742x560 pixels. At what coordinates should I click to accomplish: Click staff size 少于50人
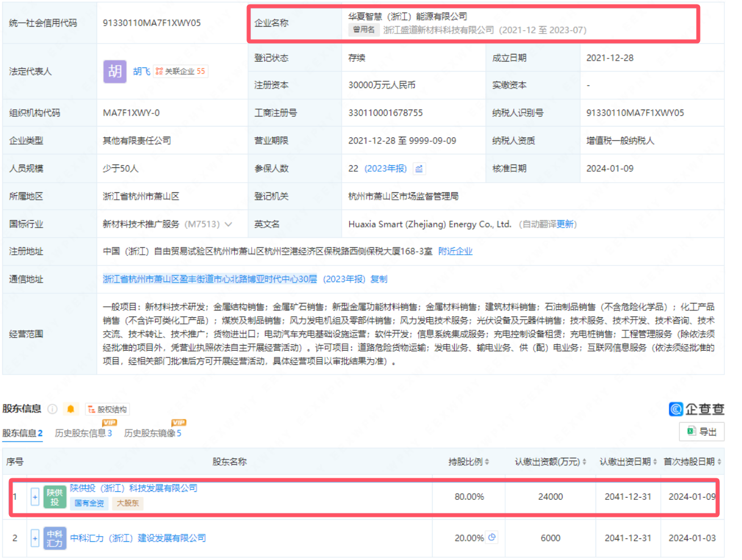click(120, 169)
